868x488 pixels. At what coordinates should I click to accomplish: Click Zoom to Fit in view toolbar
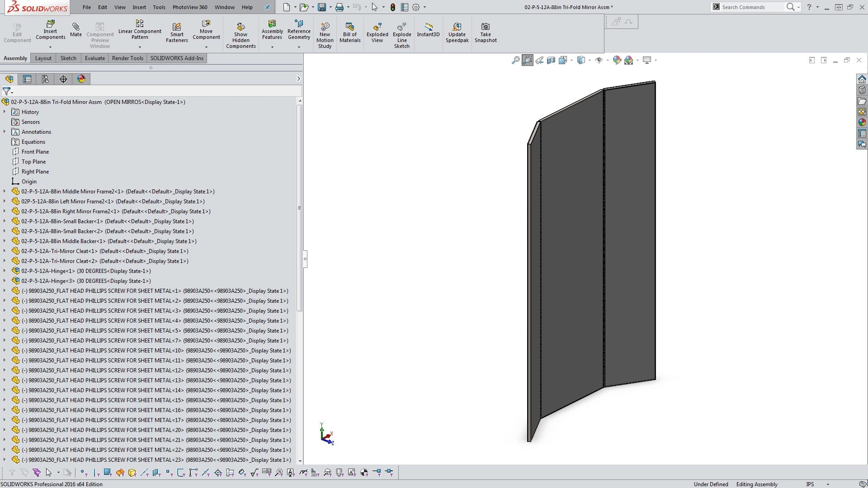515,60
